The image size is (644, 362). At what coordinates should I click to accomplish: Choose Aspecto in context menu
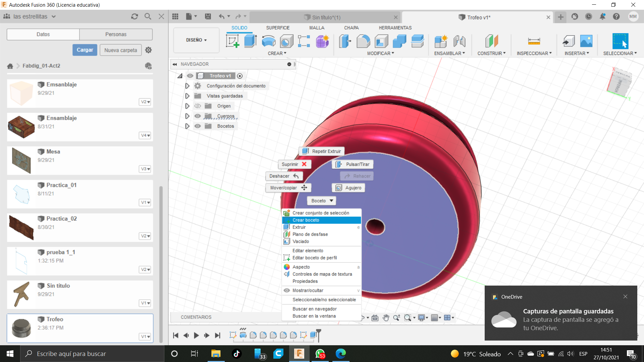pyautogui.click(x=322, y=267)
